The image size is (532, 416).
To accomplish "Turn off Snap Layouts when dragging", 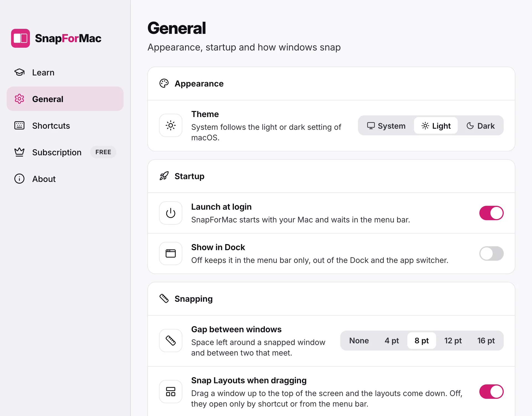I will [x=492, y=392].
